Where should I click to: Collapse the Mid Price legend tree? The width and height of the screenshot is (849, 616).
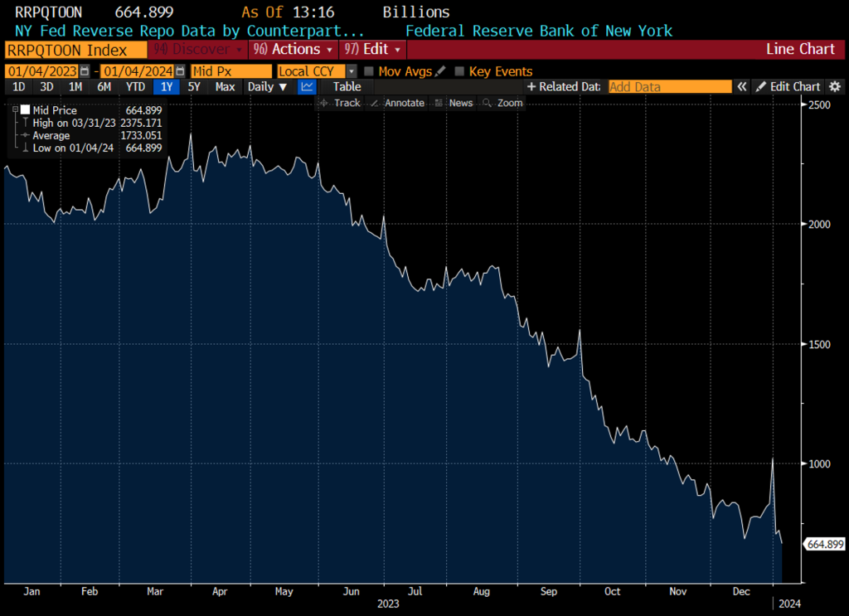click(14, 109)
